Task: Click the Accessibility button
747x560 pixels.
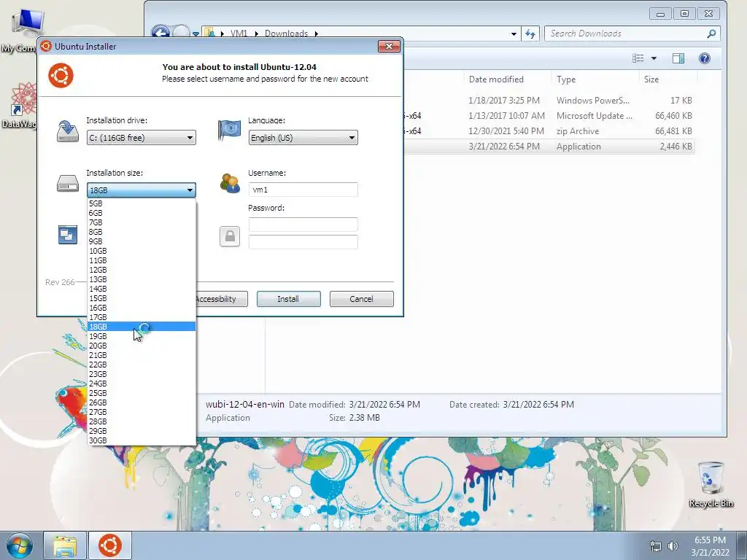Action: (222, 299)
